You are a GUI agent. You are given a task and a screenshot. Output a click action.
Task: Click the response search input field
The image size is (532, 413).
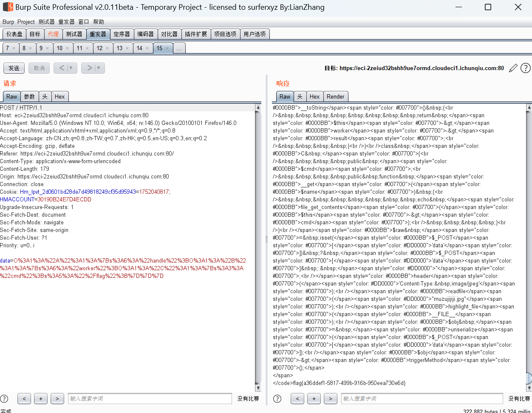422,399
